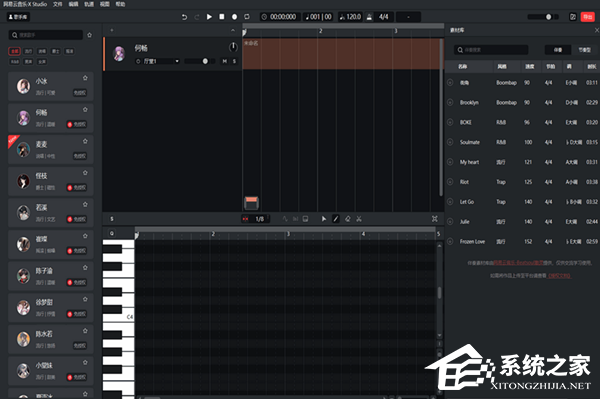Collapse track list with the up chevron
Screen dimensions: 600x399
(233, 30)
